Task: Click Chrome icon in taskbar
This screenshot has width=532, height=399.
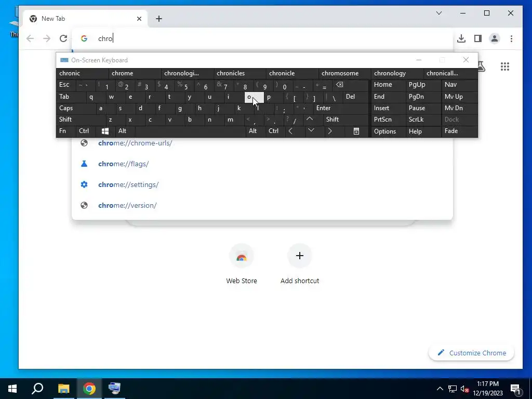Action: coord(89,389)
